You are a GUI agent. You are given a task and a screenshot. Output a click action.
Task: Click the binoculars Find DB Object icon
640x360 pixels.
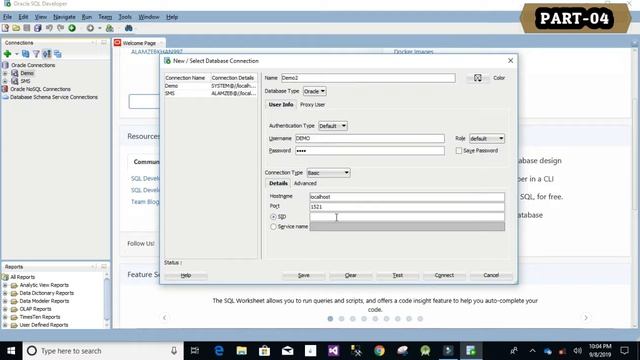point(129,28)
